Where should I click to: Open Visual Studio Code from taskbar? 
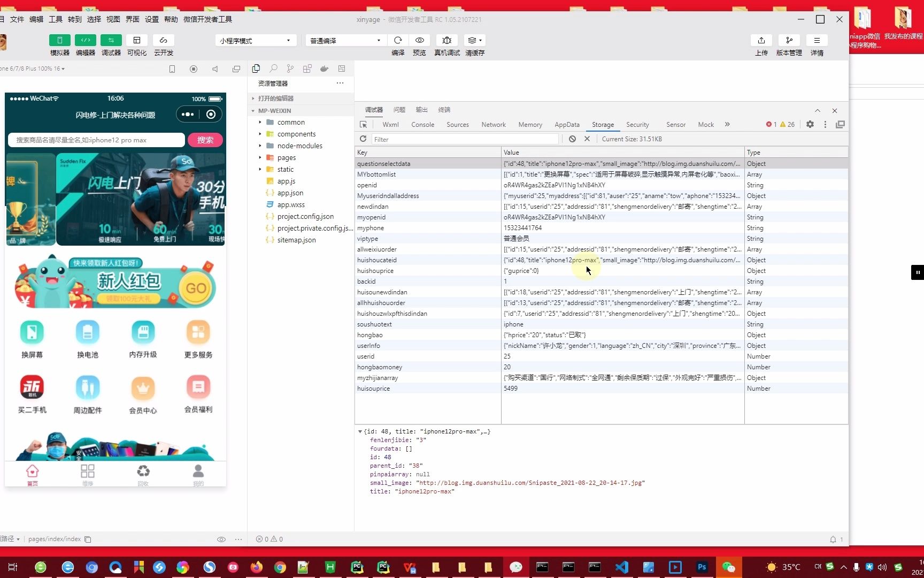pos(621,567)
